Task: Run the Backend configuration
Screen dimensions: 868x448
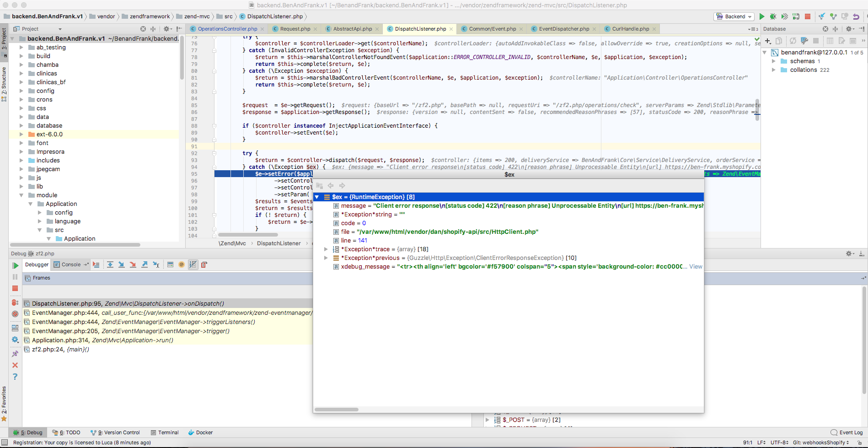Action: click(762, 16)
